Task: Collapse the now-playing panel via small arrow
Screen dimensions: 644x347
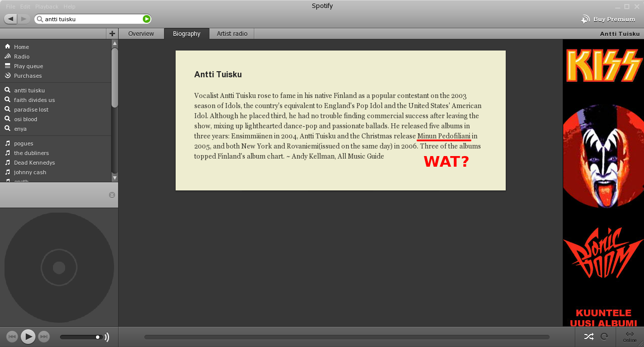Action: pos(112,195)
